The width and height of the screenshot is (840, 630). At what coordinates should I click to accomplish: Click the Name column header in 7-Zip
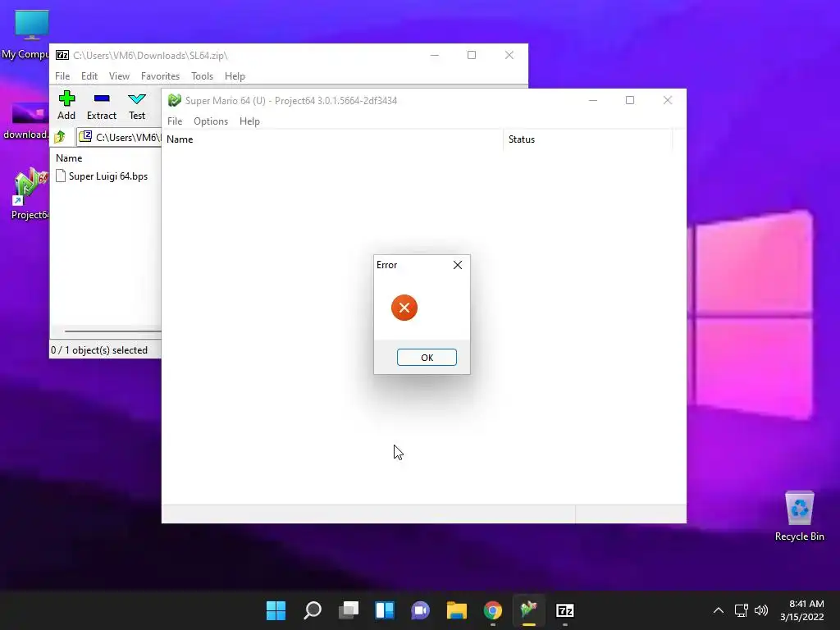tap(69, 158)
